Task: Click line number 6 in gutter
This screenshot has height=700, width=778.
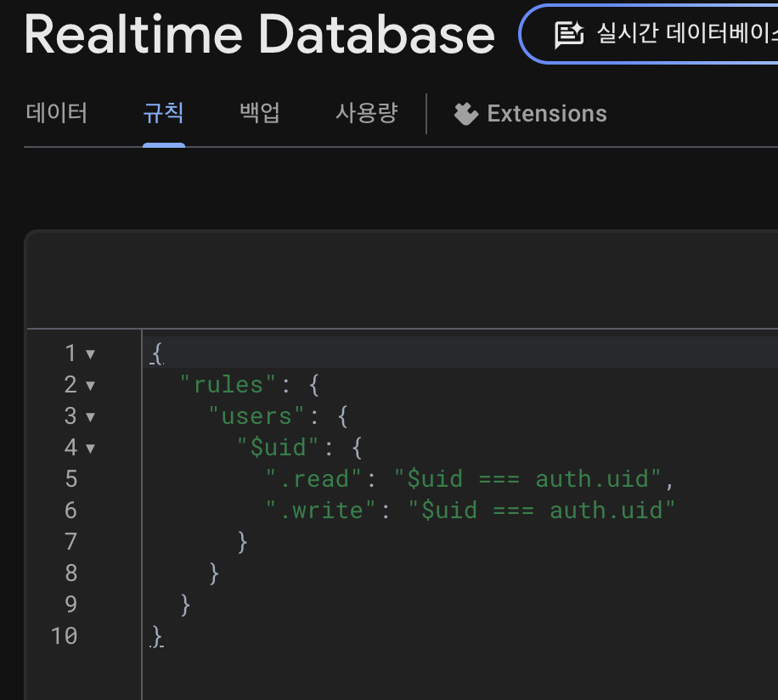Action: (71, 511)
